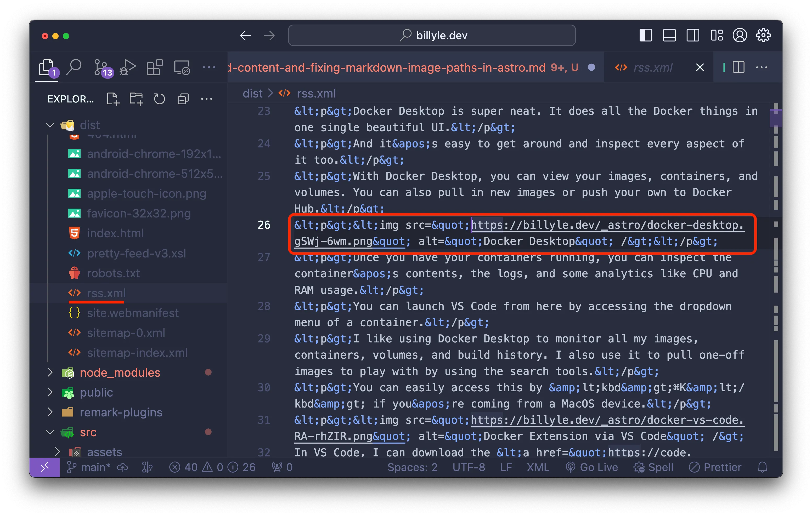Close the rss.xml tab

tap(700, 67)
